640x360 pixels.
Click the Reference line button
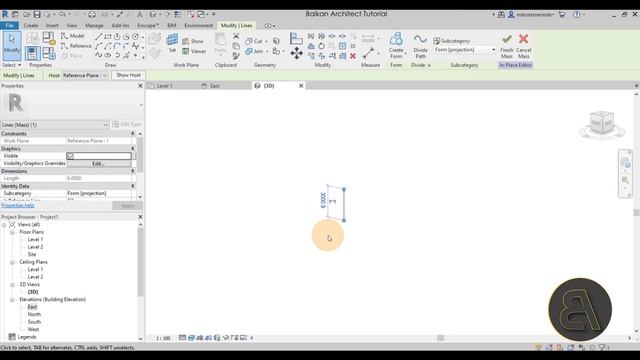click(76, 46)
